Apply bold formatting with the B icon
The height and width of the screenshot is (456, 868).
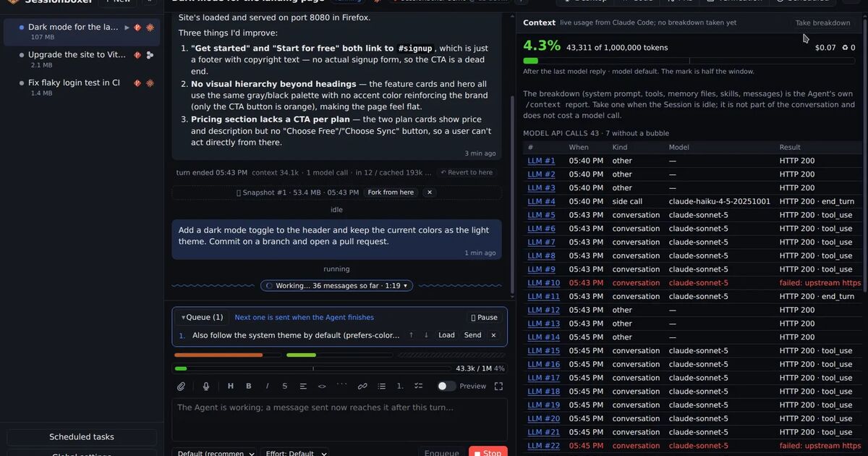(249, 387)
